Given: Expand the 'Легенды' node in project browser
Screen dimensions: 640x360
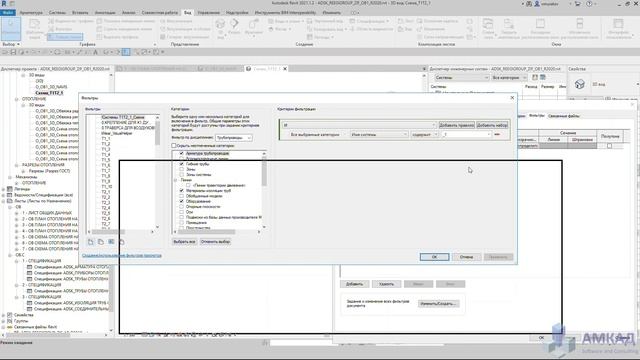Looking at the screenshot, I should click(4, 189).
